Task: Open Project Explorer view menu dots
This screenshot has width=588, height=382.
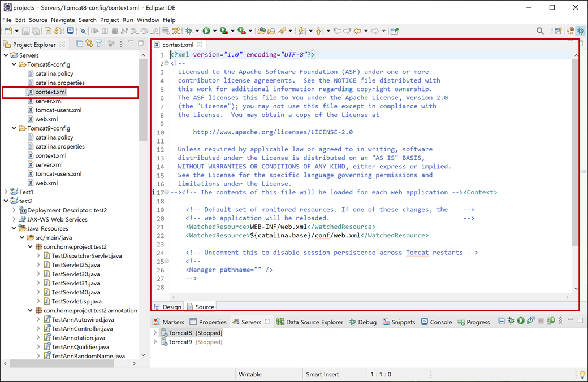Action: (x=121, y=44)
